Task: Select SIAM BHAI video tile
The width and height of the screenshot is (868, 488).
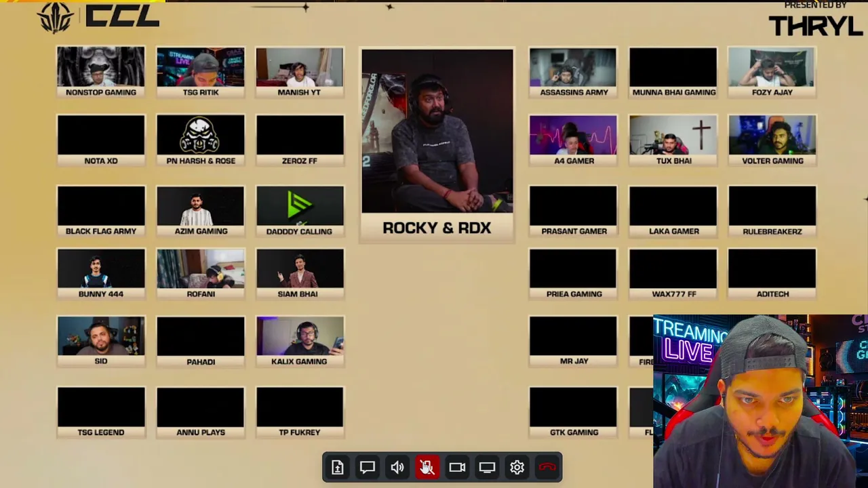Action: coord(300,274)
